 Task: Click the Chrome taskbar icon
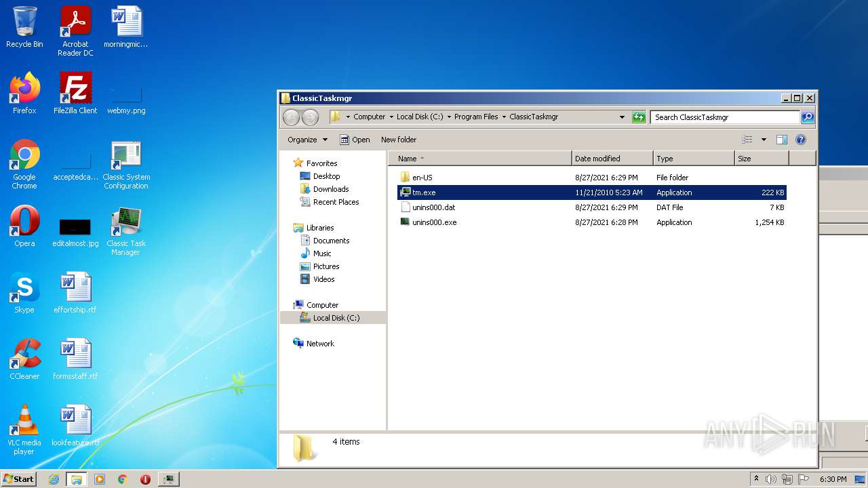[123, 479]
